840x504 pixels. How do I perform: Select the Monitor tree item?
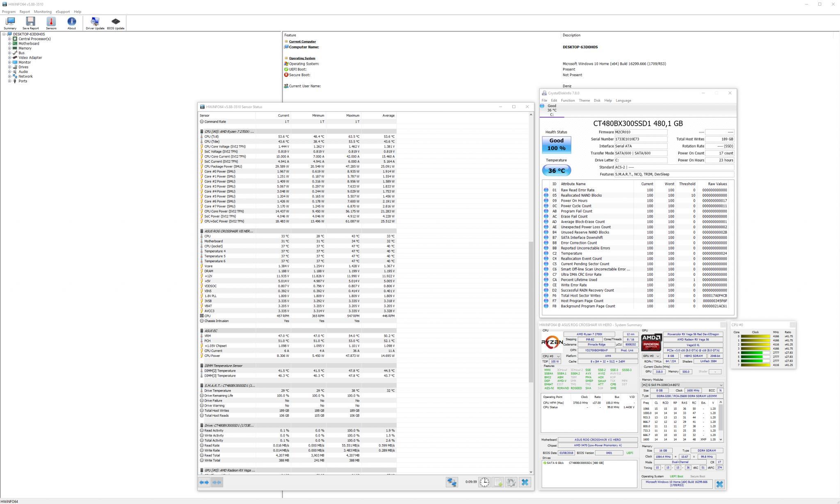coord(25,62)
